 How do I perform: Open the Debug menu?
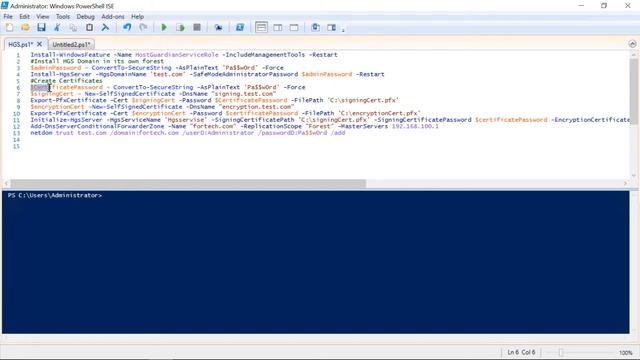85,17
